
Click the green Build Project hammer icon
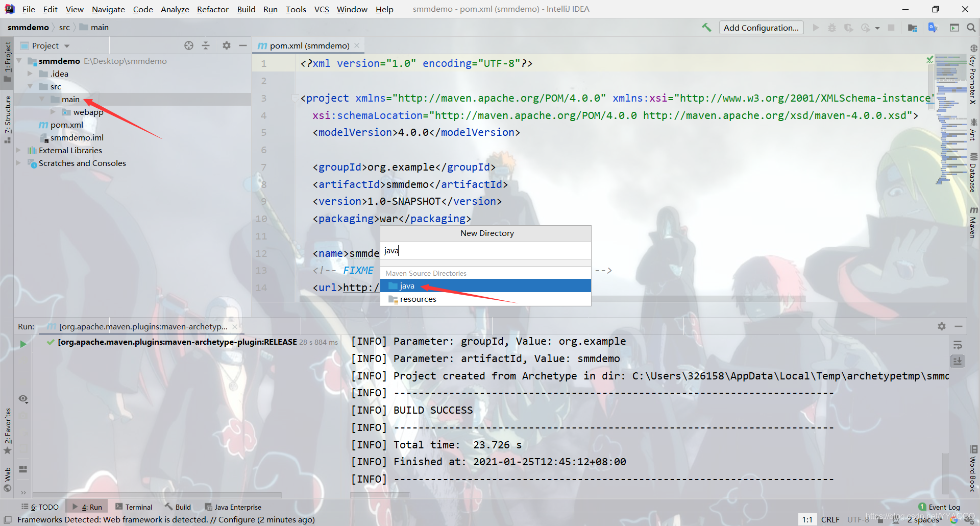click(706, 28)
